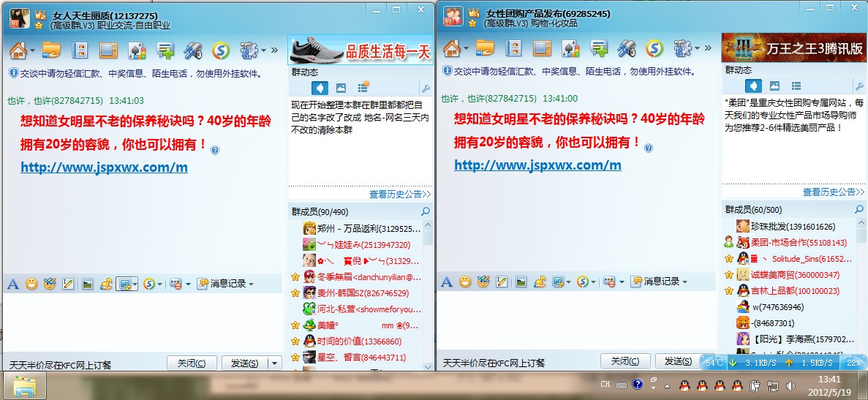Open group shared files folder in right window
Image resolution: width=868 pixels, height=400 pixels.
point(485,48)
